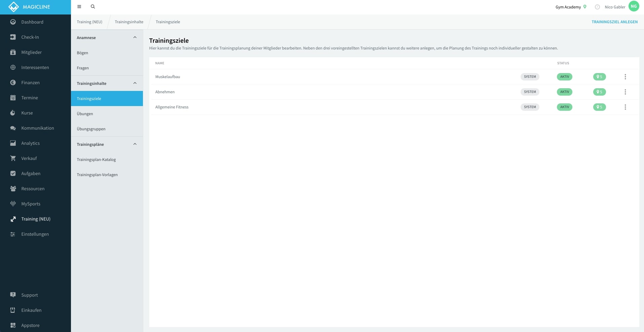644x332 pixels.
Task: Click the hamburger menu icon
Action: point(79,7)
